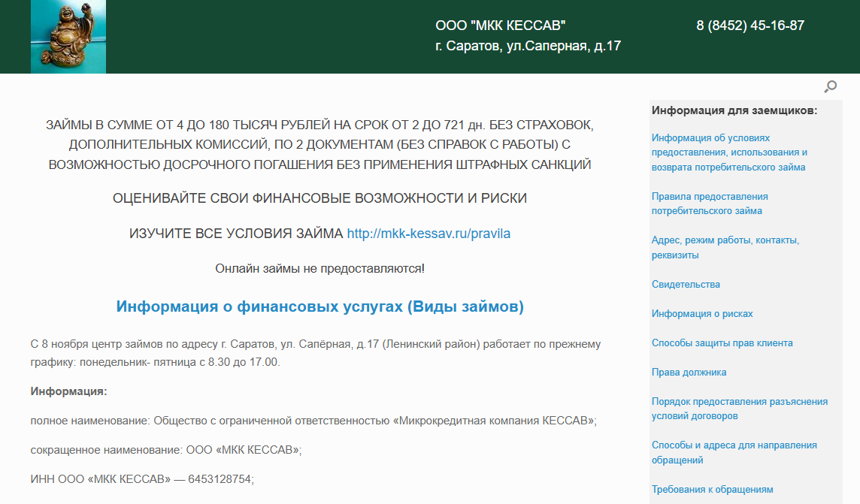Open Порядок предоставления разъяснения условий договоров
Screen dimensions: 860x504
[x=739, y=409]
